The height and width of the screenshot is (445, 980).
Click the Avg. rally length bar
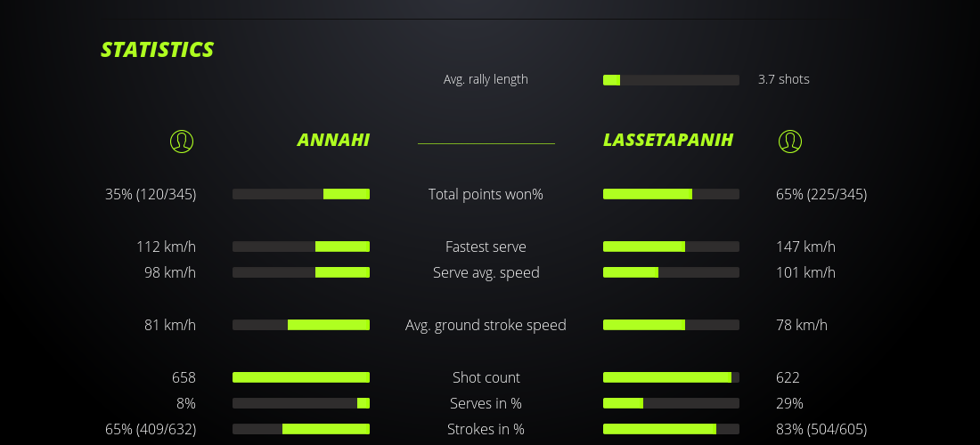671,80
